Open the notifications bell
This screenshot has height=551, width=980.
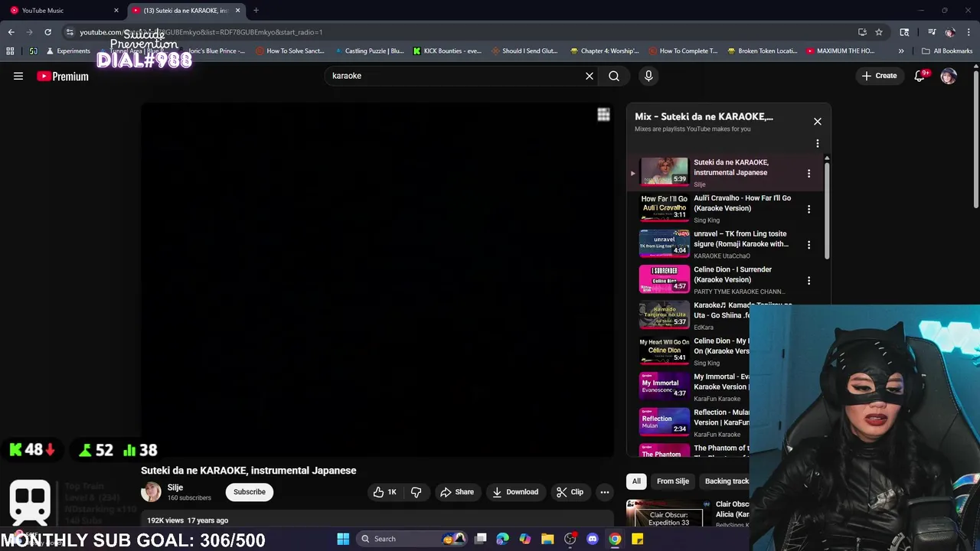click(x=920, y=76)
